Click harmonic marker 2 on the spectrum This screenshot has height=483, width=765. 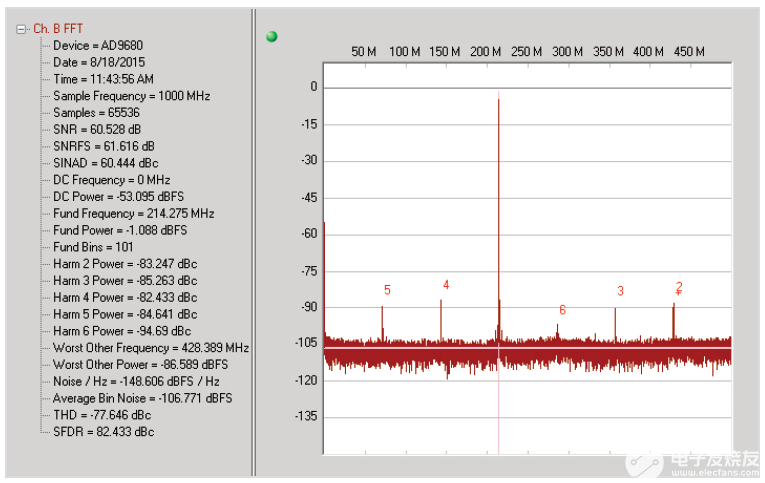(678, 287)
